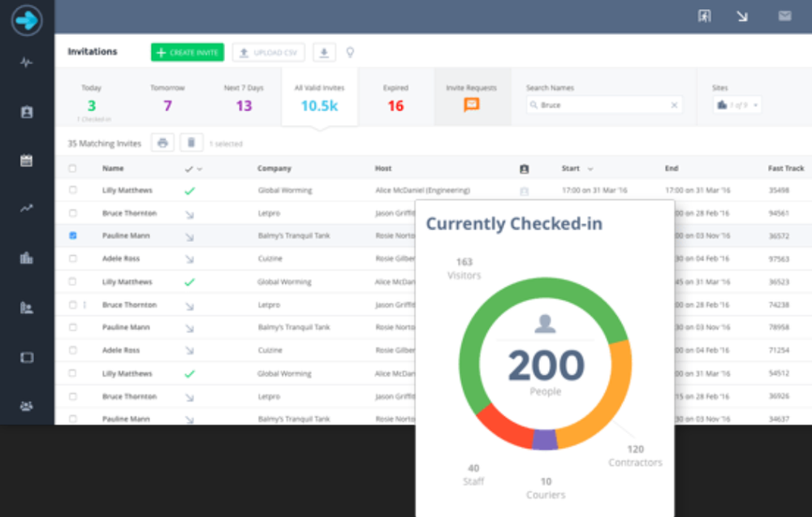This screenshot has height=517, width=812.
Task: Uncheck Pauline Mann's selected invite row
Action: [72, 235]
